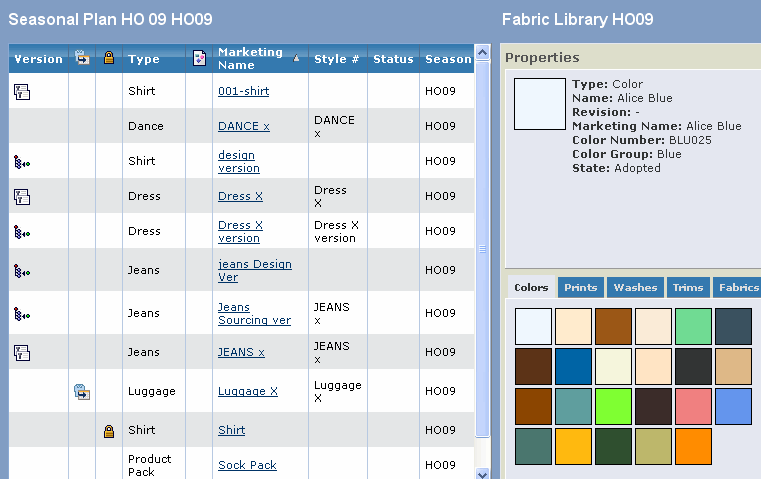Image resolution: width=761 pixels, height=479 pixels.
Task: Click Type cell 'Dance'
Action: pos(146,126)
